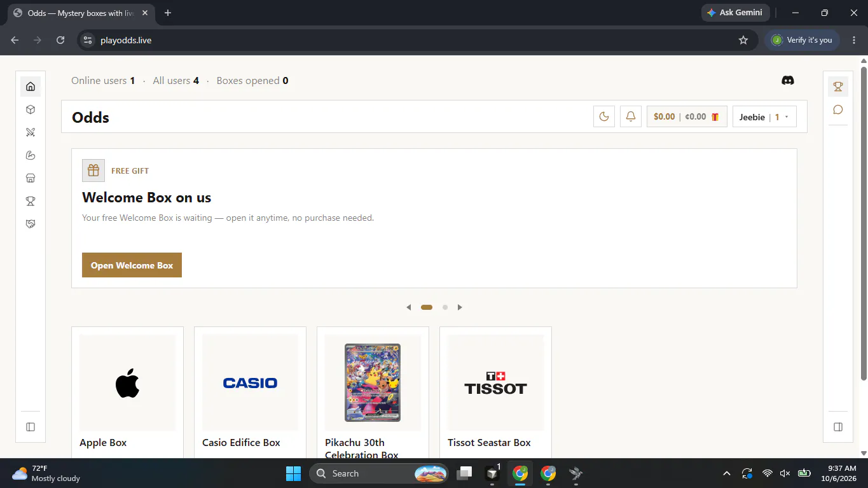Open the Discord link icon
Viewport: 868px width, 488px height.
(x=787, y=81)
